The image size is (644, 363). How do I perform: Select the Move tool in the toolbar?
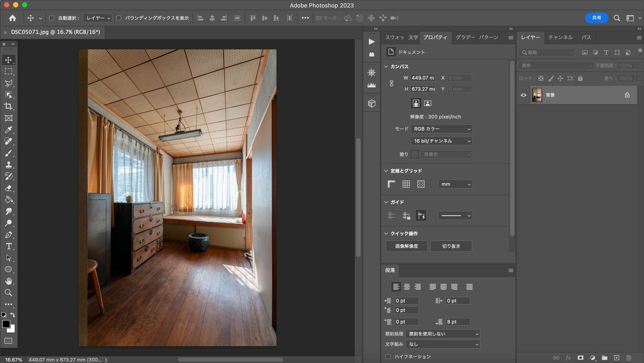click(9, 60)
